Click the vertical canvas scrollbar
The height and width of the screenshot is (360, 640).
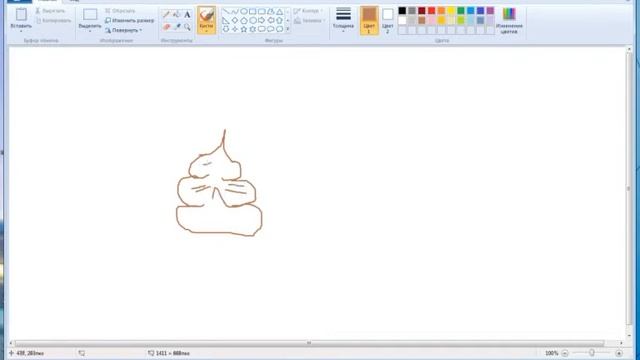[629, 189]
